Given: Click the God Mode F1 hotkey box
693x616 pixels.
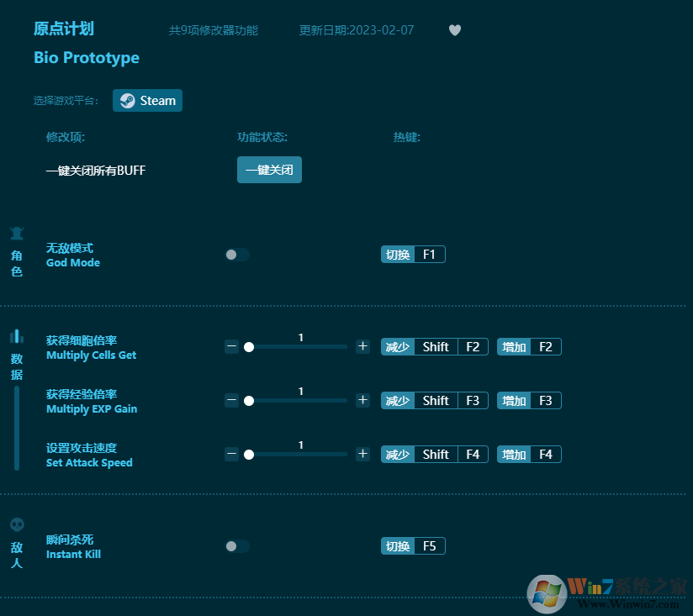Looking at the screenshot, I should click(429, 255).
